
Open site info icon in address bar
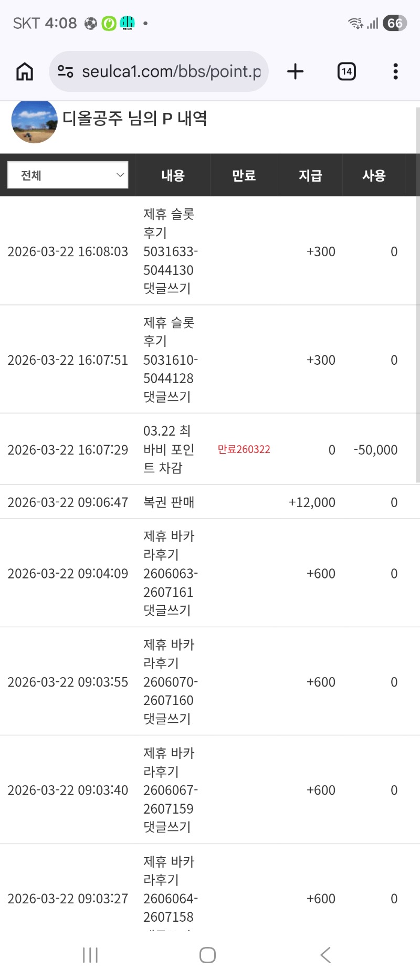(x=66, y=71)
